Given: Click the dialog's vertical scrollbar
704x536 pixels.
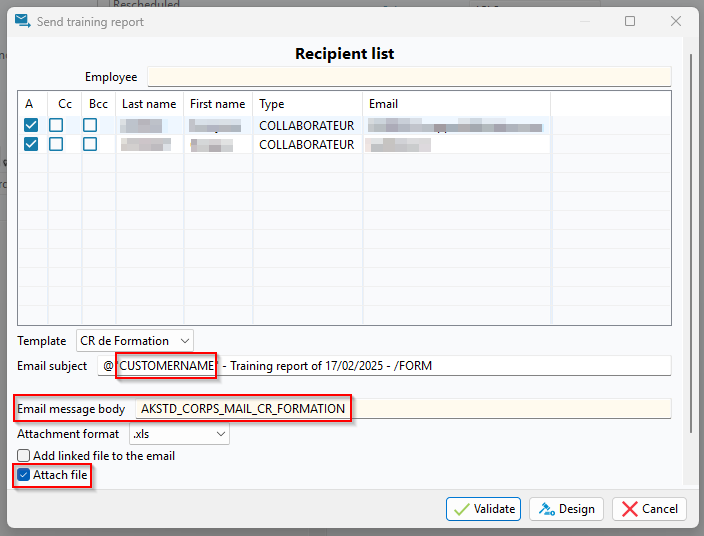Looking at the screenshot, I should [689, 250].
